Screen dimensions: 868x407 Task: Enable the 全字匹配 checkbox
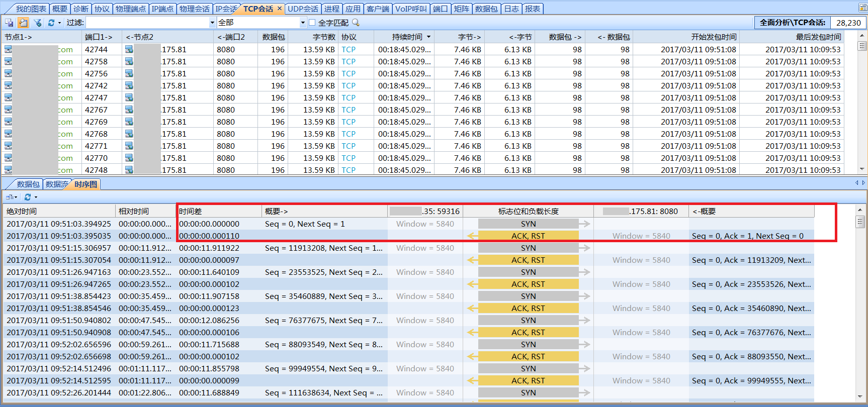tap(312, 23)
